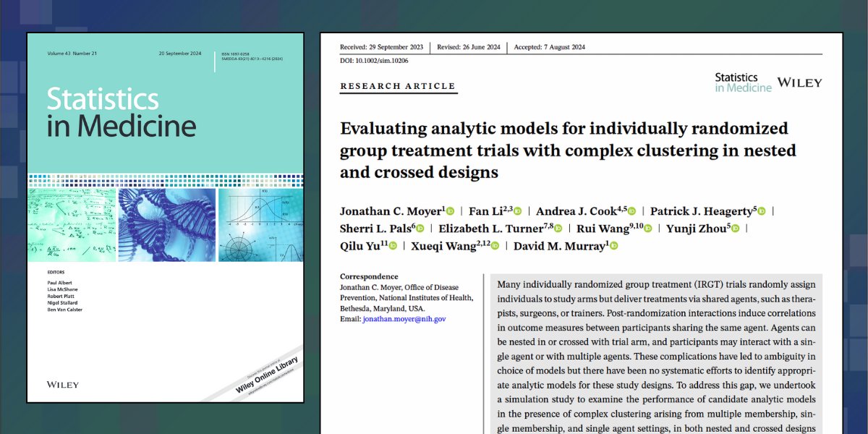Click ORCID icon after Yunji Zhou
The width and height of the screenshot is (868, 434).
click(735, 229)
